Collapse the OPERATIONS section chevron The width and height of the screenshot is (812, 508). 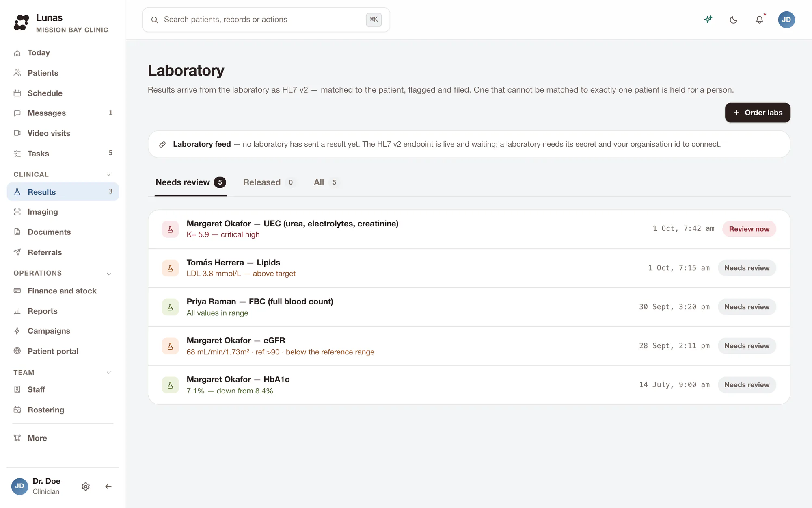click(x=109, y=274)
